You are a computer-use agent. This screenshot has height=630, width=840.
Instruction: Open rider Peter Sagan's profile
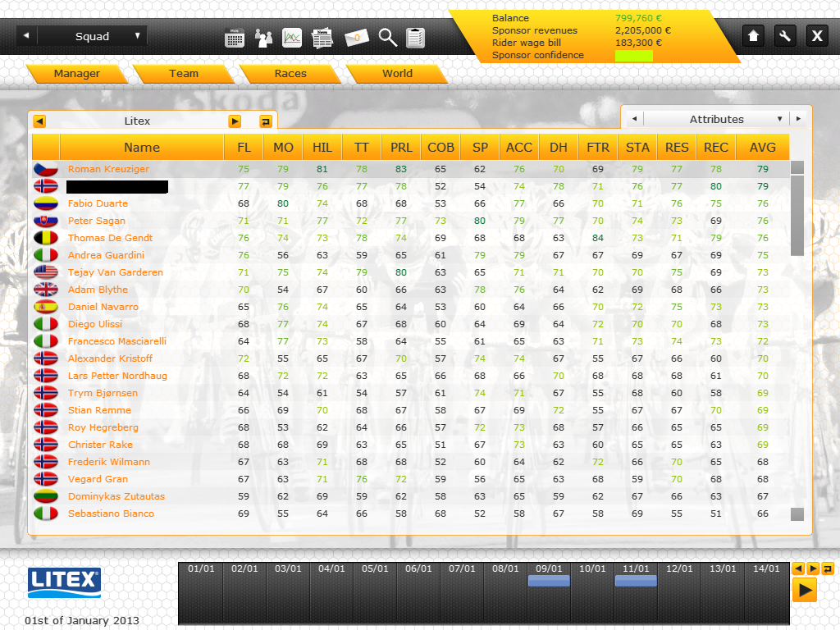tap(97, 221)
